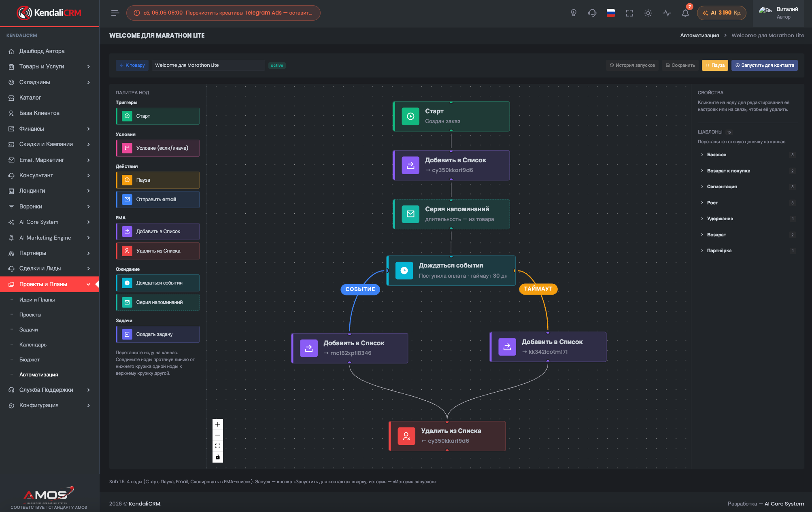The height and width of the screenshot is (512, 812).
Task: Expand AI Marketing Engine sidebar menu
Action: click(49, 238)
